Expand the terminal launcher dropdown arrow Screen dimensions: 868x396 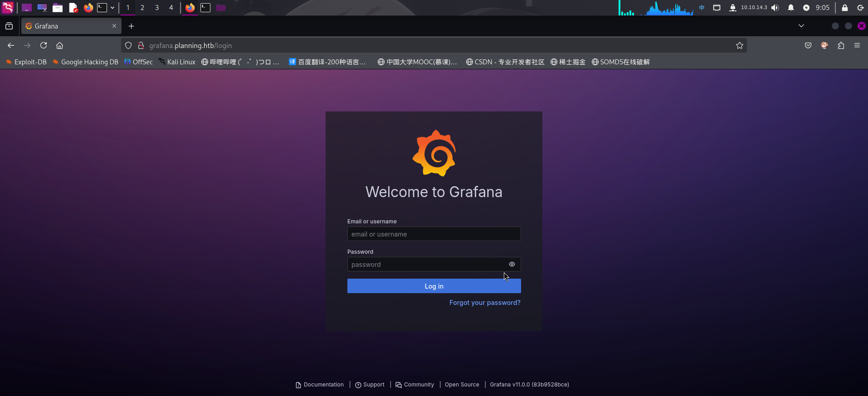112,8
